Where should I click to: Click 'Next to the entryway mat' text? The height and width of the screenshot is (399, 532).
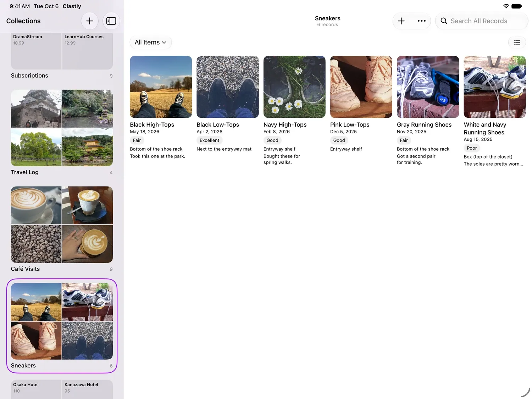tap(224, 149)
